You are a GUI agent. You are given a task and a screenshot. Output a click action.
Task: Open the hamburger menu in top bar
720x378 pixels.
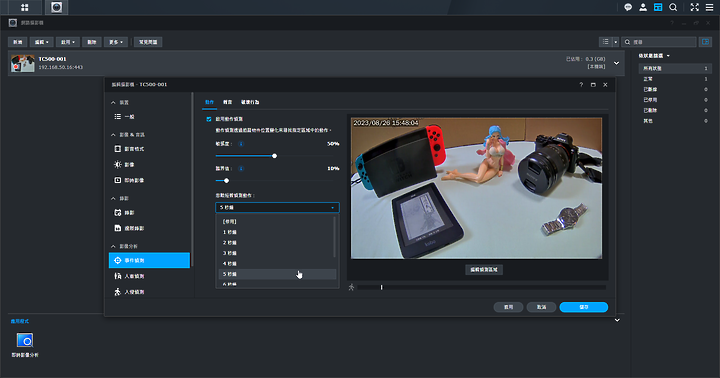click(709, 7)
